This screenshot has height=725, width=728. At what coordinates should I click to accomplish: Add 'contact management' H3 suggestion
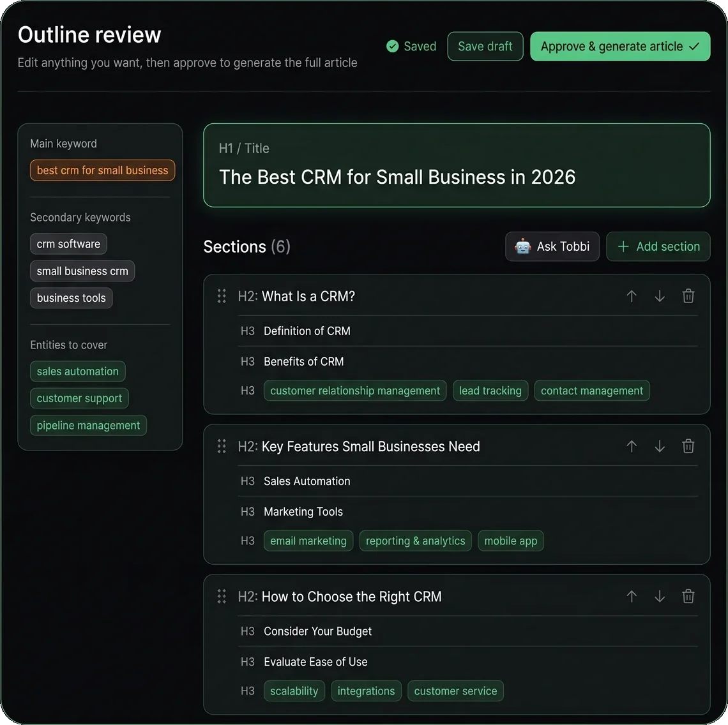pos(592,391)
